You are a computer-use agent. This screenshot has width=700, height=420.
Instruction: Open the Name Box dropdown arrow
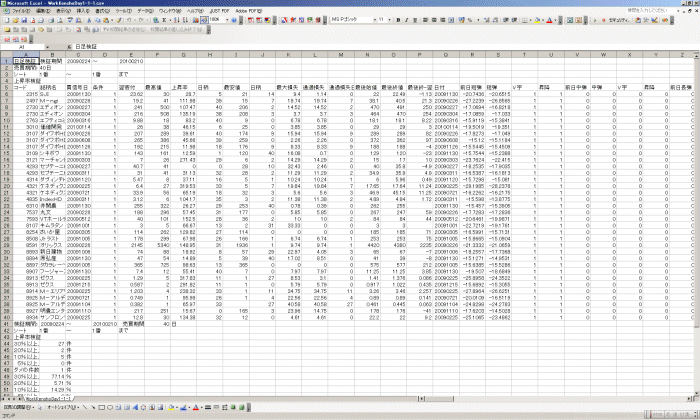click(x=47, y=47)
